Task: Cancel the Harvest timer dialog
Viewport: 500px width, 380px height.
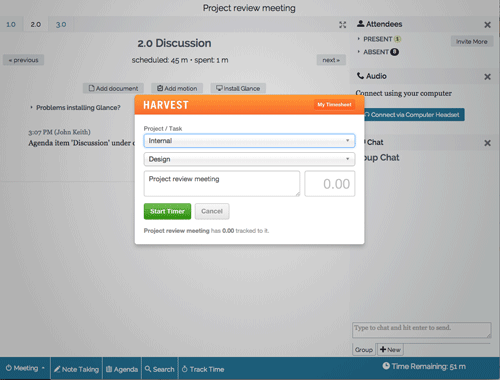Action: (x=212, y=211)
